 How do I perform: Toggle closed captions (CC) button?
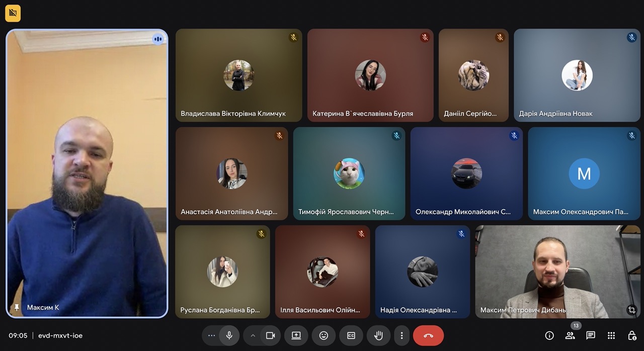coord(351,335)
